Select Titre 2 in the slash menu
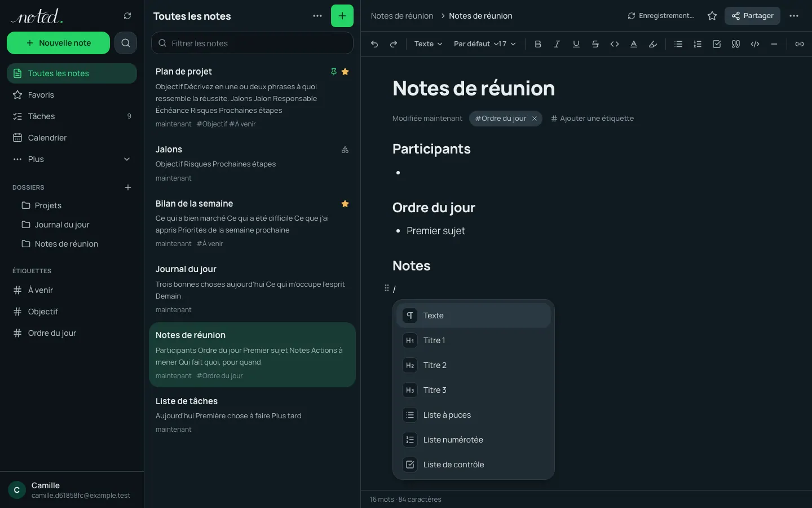This screenshot has width=812, height=508. click(474, 365)
